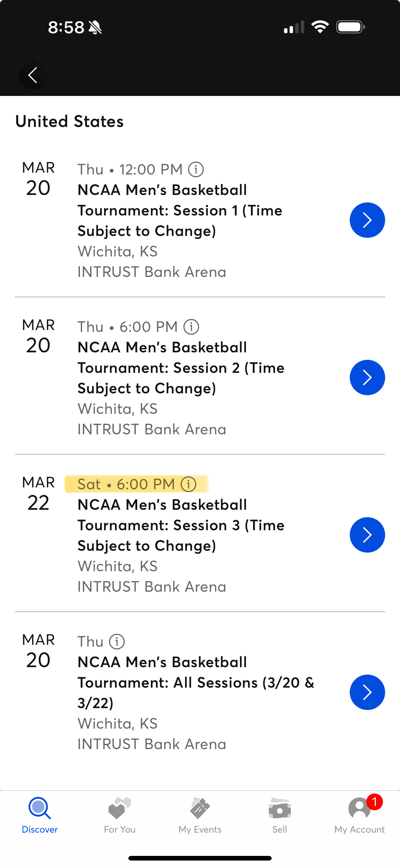Image resolution: width=400 pixels, height=868 pixels.
Task: Open All Sessions (3/20 & 3/22) title
Action: pyautogui.click(x=195, y=682)
